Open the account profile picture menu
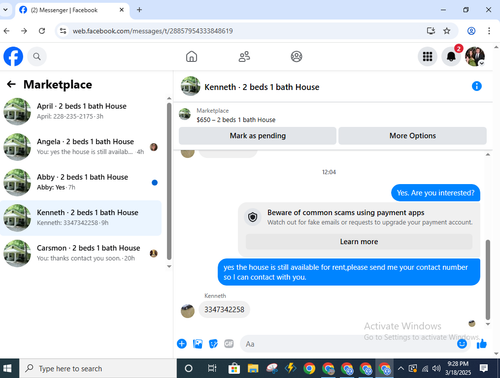The image size is (500, 378). pyautogui.click(x=475, y=56)
